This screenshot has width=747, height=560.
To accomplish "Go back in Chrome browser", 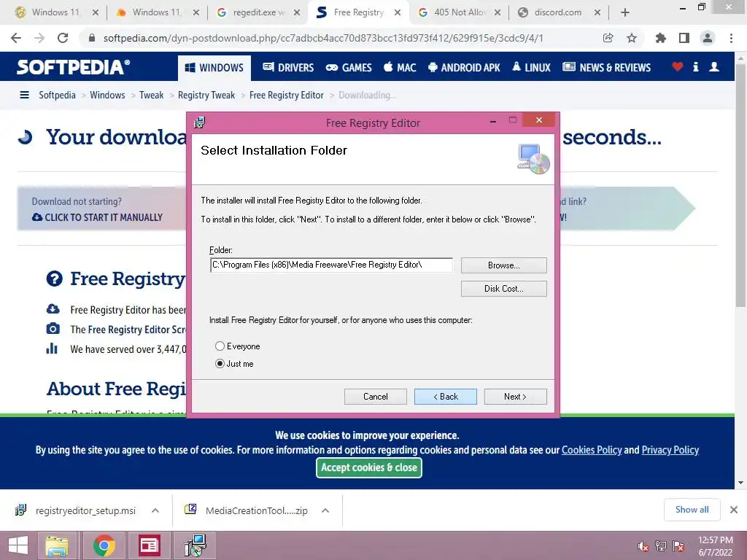I will (x=16, y=38).
